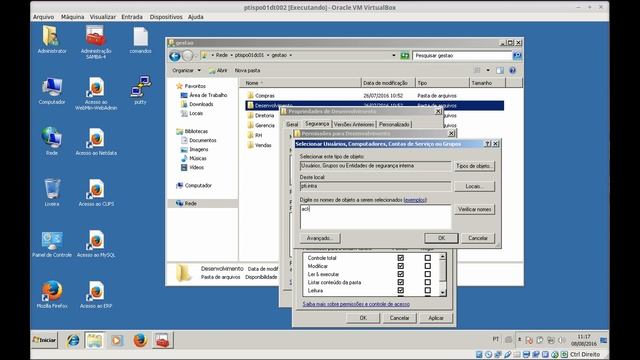
Task: Switch to the Versões Anteriores tab
Action: (354, 124)
